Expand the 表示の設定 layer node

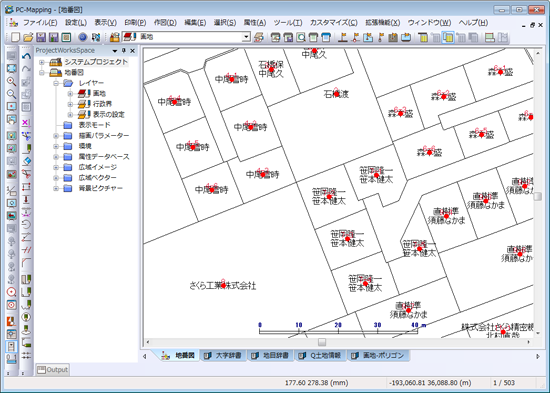(x=70, y=115)
